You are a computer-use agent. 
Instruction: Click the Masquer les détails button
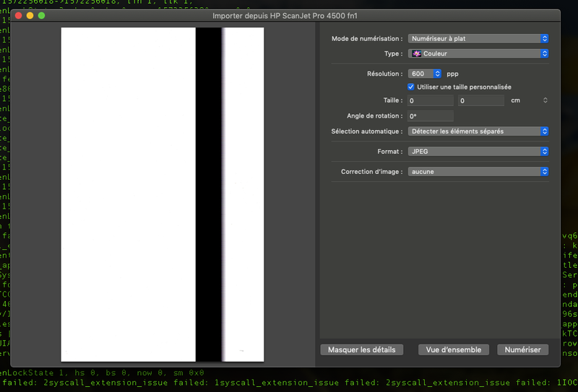pyautogui.click(x=362, y=349)
